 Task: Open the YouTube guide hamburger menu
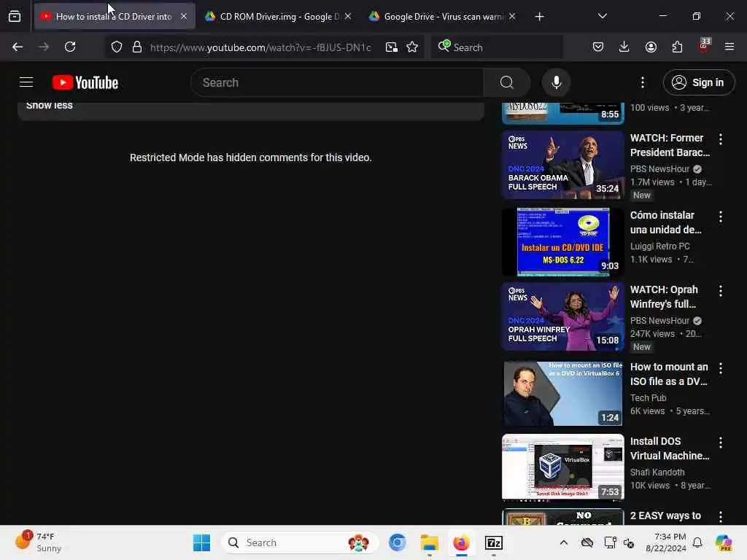[x=26, y=82]
